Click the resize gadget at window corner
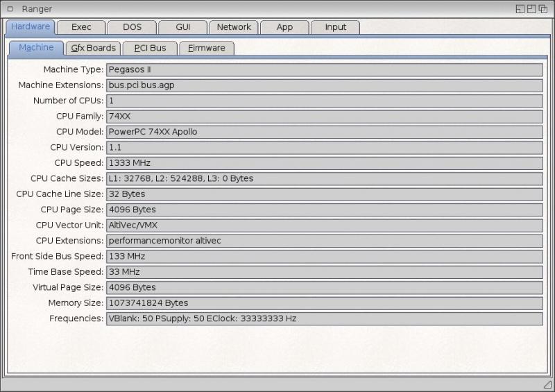555x392 pixels. coord(547,384)
